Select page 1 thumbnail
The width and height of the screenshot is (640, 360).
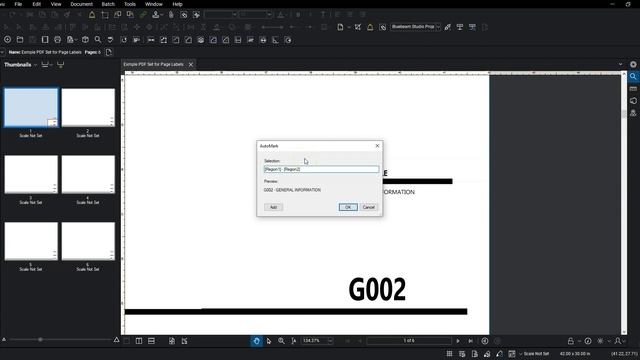click(31, 108)
